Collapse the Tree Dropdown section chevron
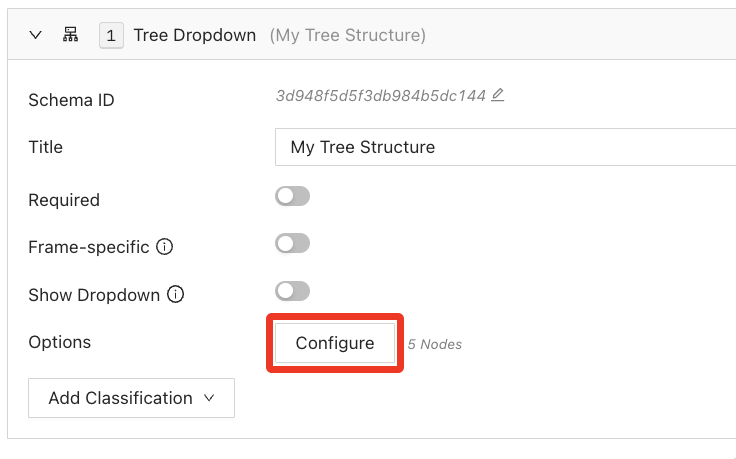 (36, 35)
